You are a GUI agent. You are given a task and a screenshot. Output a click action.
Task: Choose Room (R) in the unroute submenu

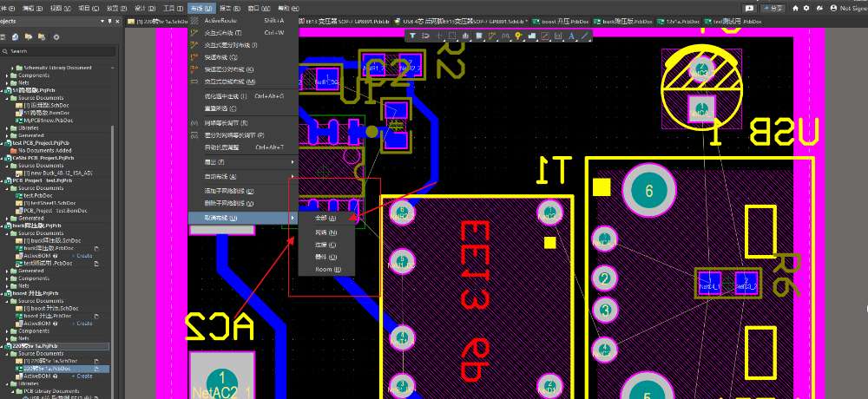coord(328,270)
